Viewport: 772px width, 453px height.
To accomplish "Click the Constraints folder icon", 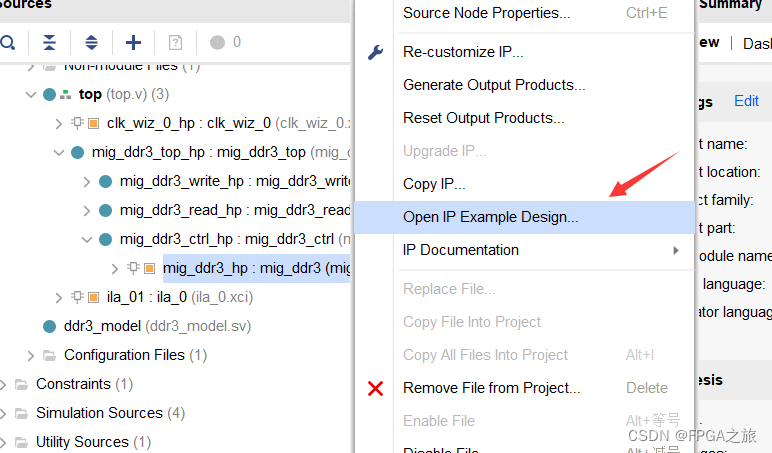I will tap(21, 385).
